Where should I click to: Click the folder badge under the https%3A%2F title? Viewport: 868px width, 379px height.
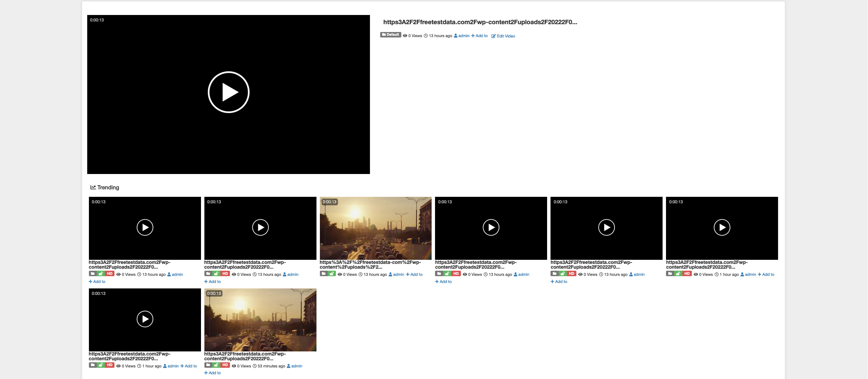point(324,273)
